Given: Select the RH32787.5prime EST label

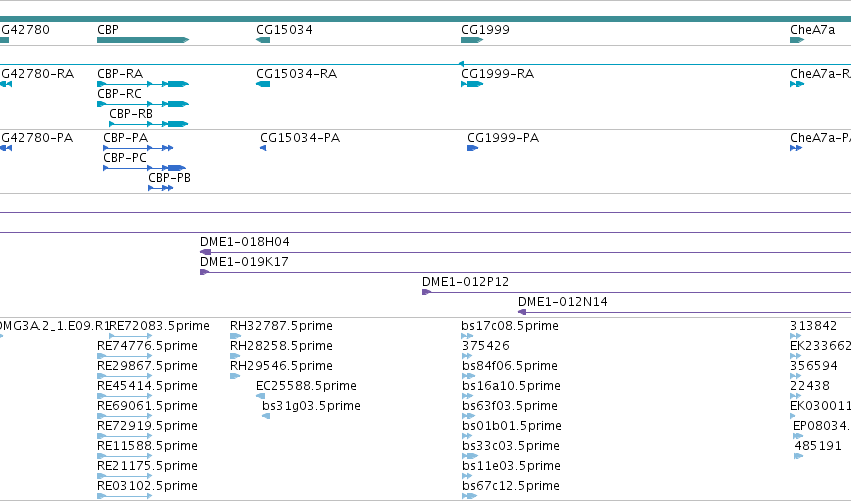Looking at the screenshot, I should [x=281, y=326].
